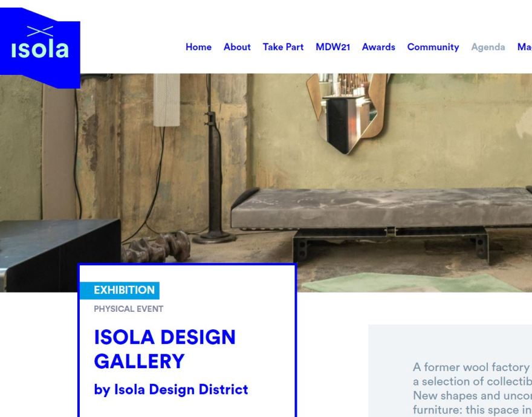Image resolution: width=532 pixels, height=417 pixels.
Task: Click the wall mirror in the photo
Action: (x=348, y=113)
